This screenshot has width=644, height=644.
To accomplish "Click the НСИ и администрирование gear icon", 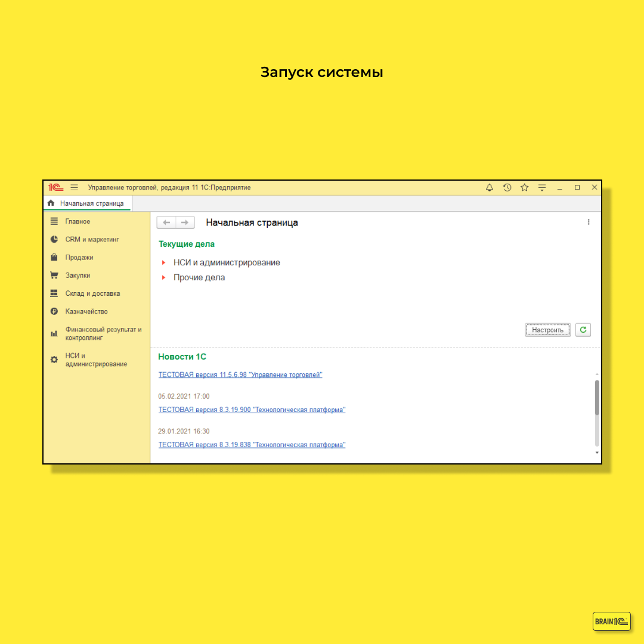I will coord(54,360).
